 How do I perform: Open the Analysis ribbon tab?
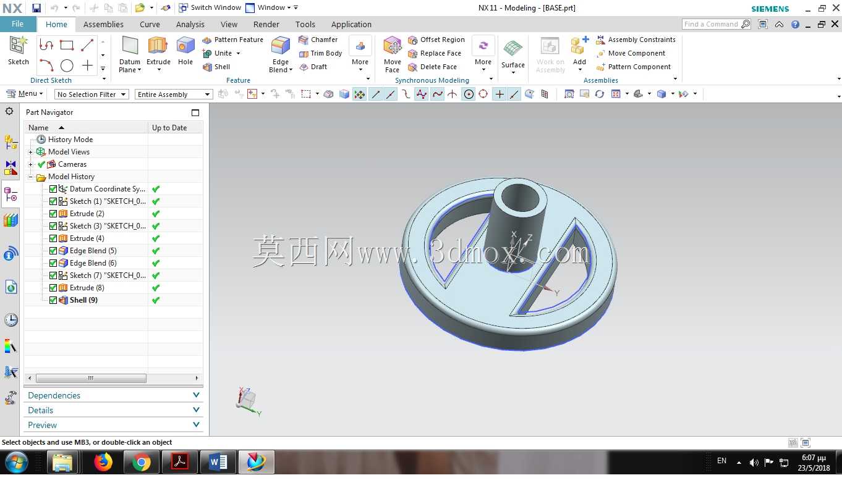(190, 24)
